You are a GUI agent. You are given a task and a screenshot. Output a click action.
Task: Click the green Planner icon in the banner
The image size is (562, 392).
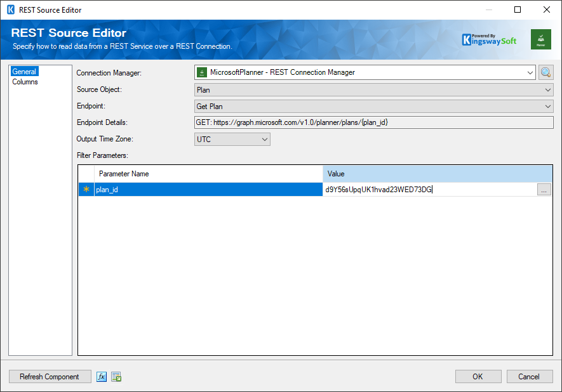(540, 39)
